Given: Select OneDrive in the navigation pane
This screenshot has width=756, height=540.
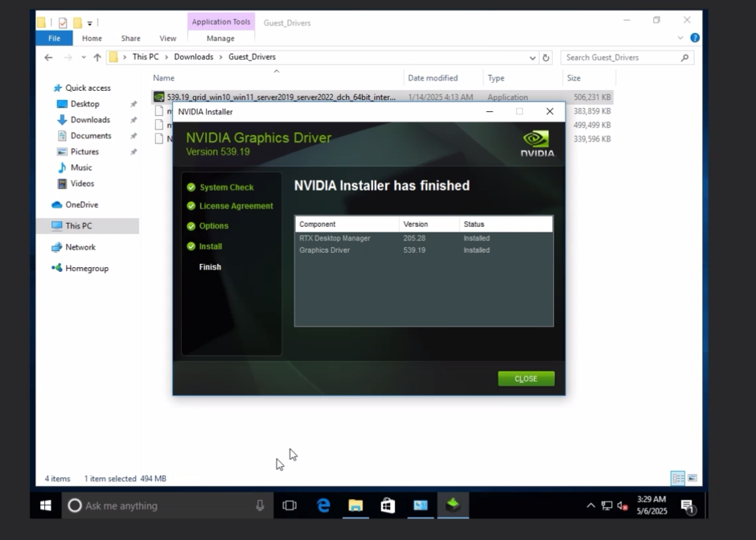Looking at the screenshot, I should point(81,204).
